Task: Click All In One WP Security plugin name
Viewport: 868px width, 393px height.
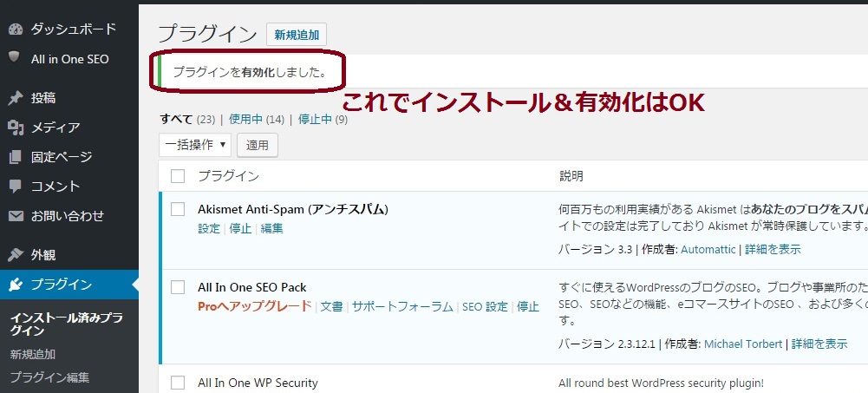Action: (258, 383)
